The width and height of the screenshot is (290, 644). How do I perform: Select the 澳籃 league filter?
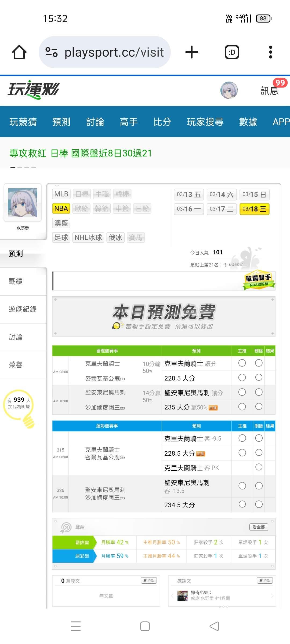coord(61,223)
